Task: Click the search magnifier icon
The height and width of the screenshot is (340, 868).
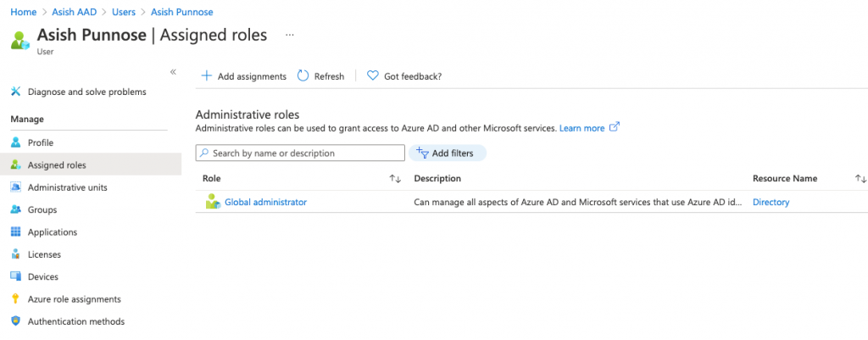Action: pyautogui.click(x=204, y=153)
